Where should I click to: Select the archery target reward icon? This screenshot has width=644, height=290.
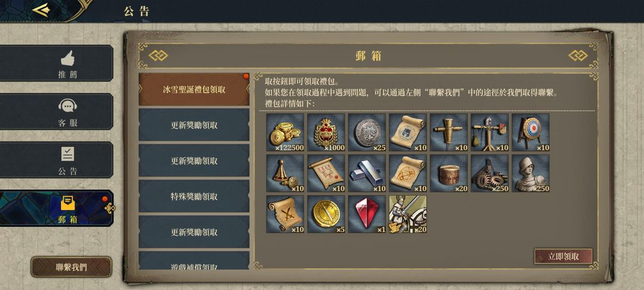pyautogui.click(x=531, y=132)
